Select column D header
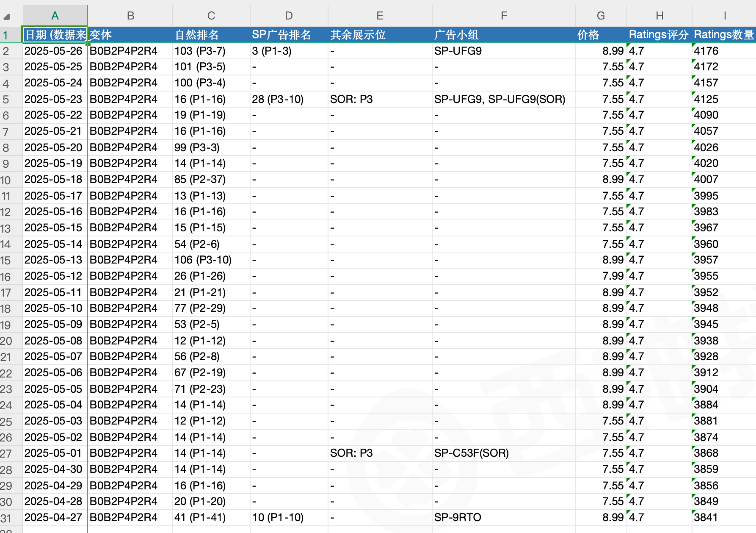756x533 pixels. tap(289, 16)
